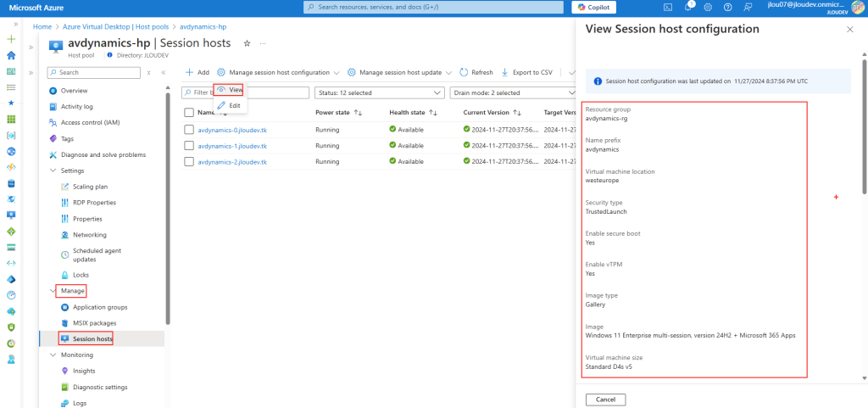Collapse the Monitoring section in menu
The width and height of the screenshot is (868, 408).
tap(53, 355)
